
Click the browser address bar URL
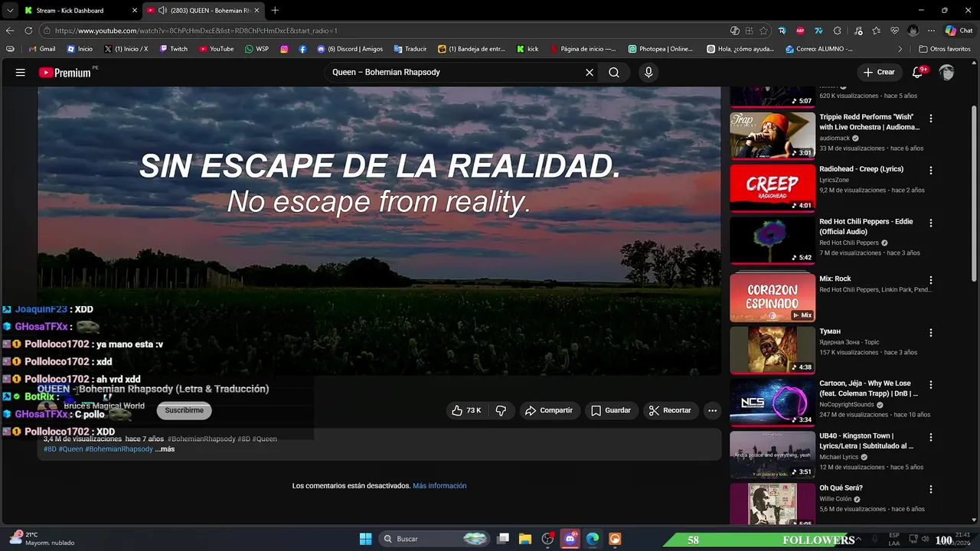tap(196, 31)
